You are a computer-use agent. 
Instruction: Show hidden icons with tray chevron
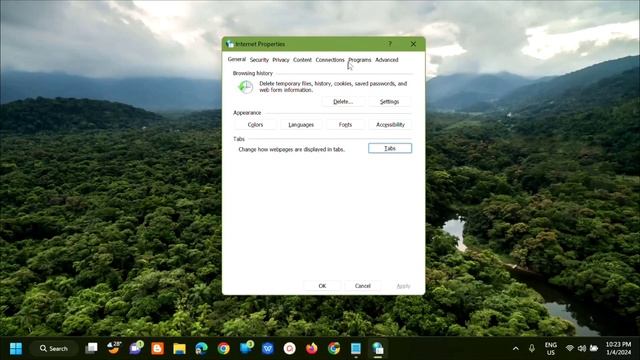coord(516,348)
